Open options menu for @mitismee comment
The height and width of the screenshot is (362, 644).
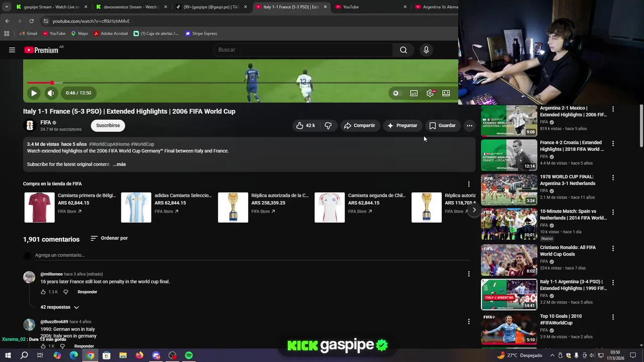pyautogui.click(x=468, y=274)
